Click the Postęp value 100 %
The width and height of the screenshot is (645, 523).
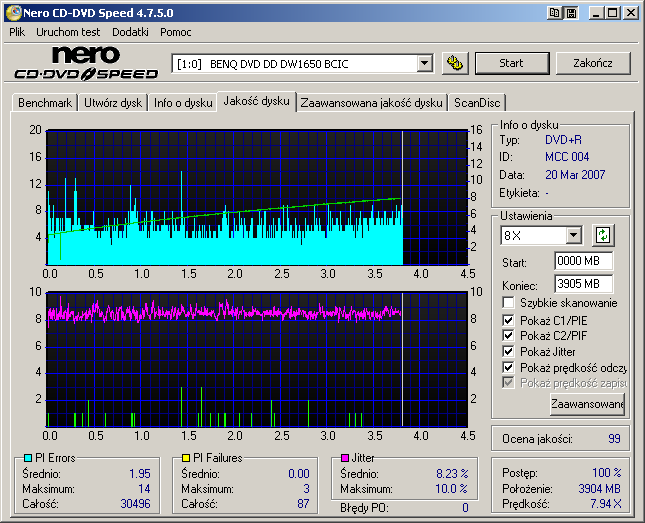pos(607,472)
